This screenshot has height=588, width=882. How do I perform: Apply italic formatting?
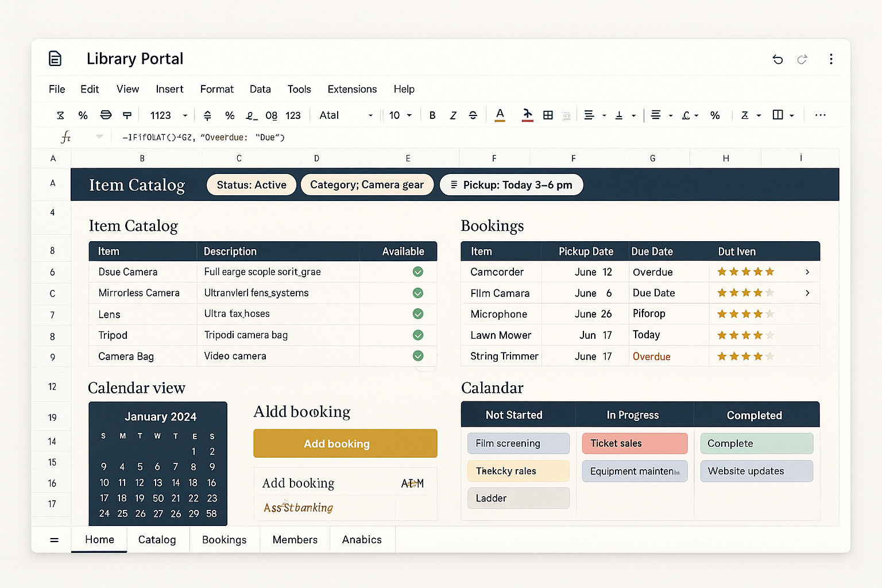tap(453, 115)
